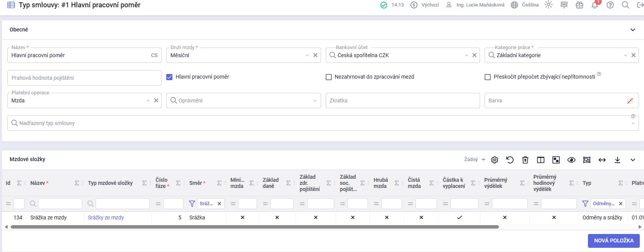Enable Nezahrnovat do zpracování mezd checkbox
644x252 pixels.
pyautogui.click(x=329, y=77)
